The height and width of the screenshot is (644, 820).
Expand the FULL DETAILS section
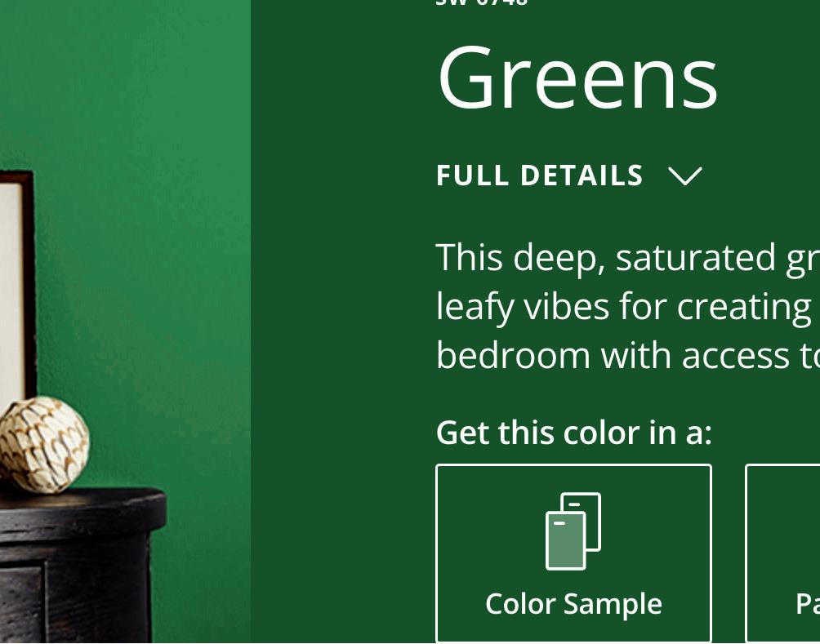[569, 175]
